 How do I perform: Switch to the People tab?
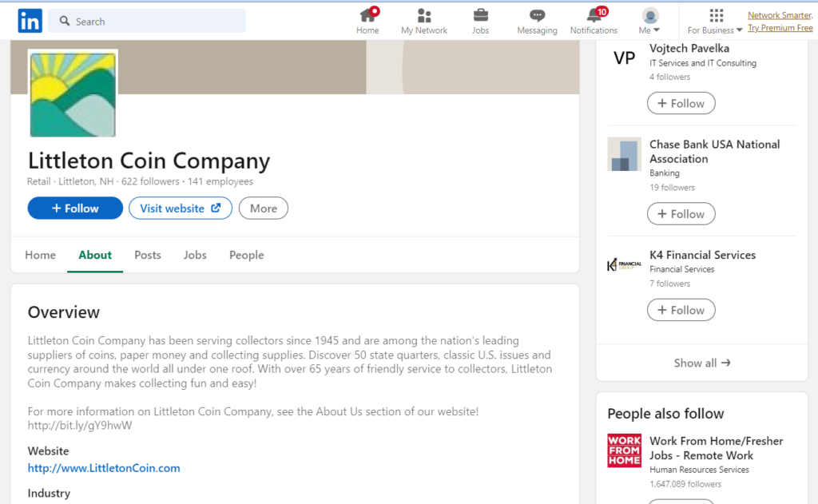coord(247,255)
